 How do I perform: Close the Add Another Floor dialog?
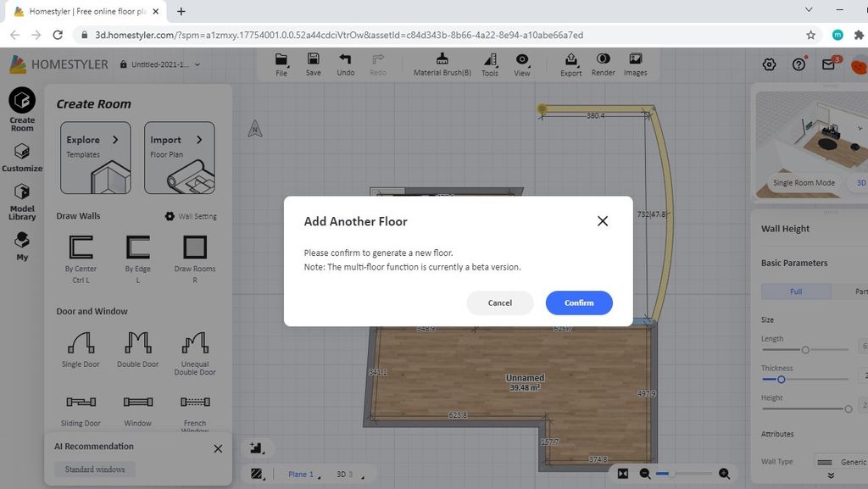pos(603,221)
